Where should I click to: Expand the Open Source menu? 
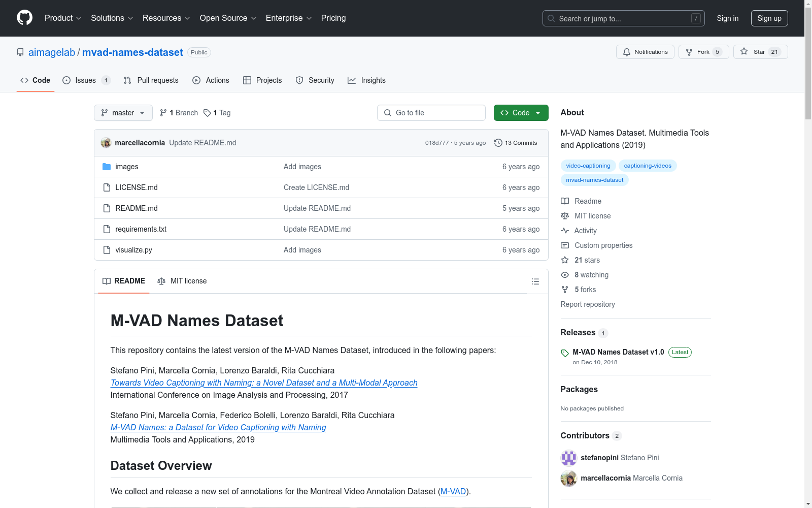228,18
